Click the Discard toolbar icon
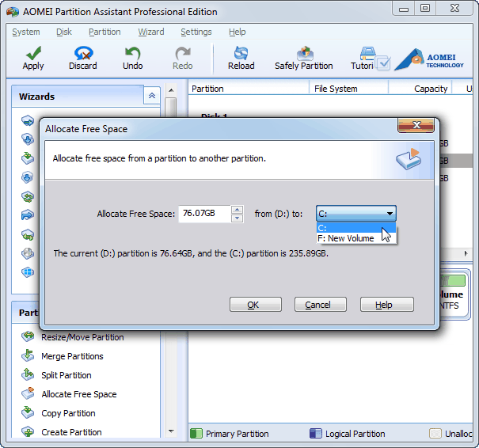The height and width of the screenshot is (448, 479). [83, 54]
